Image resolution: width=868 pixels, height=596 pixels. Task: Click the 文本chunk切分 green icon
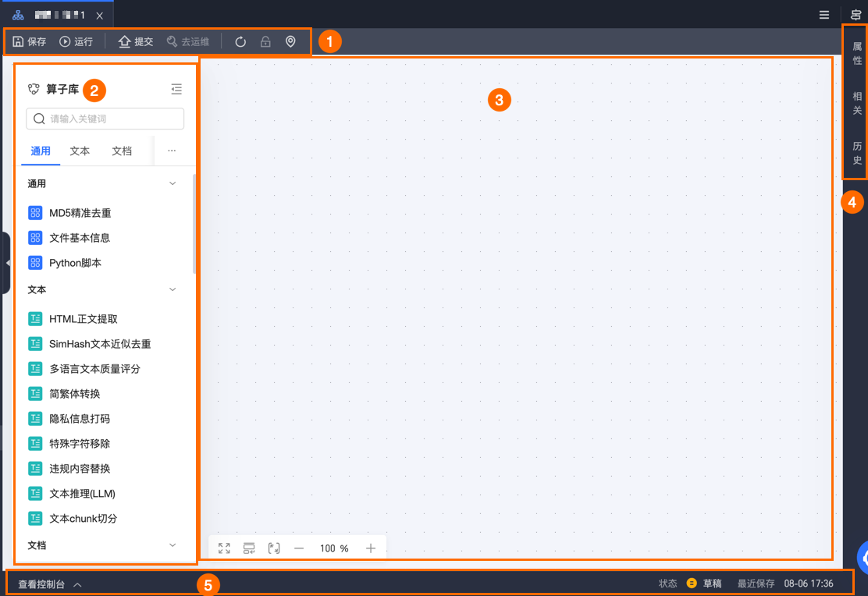click(x=35, y=518)
